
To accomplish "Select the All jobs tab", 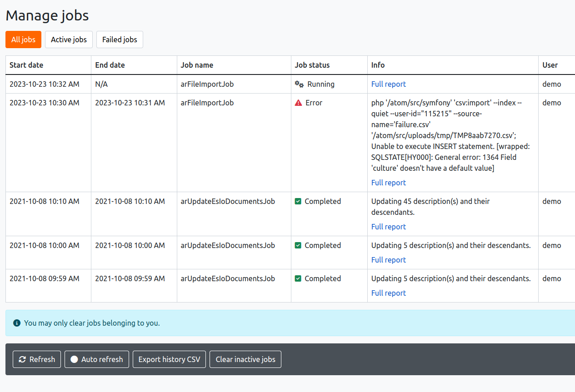I will 23,40.
